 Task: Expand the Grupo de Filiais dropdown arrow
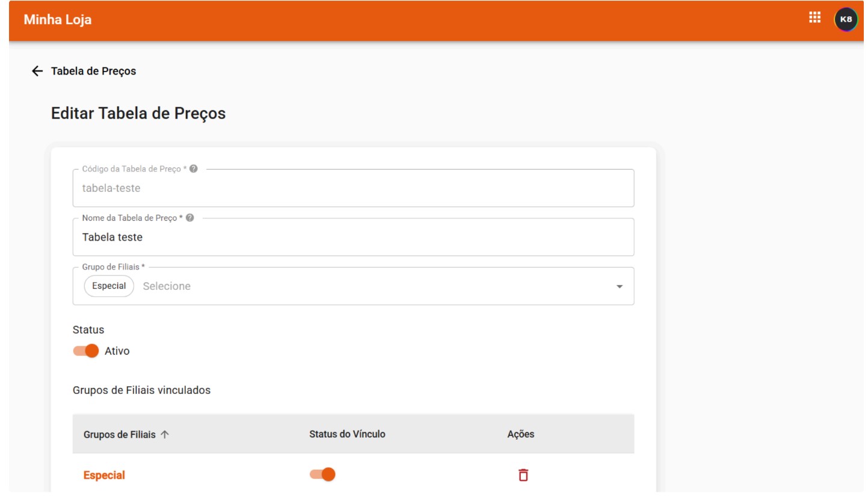coord(620,286)
